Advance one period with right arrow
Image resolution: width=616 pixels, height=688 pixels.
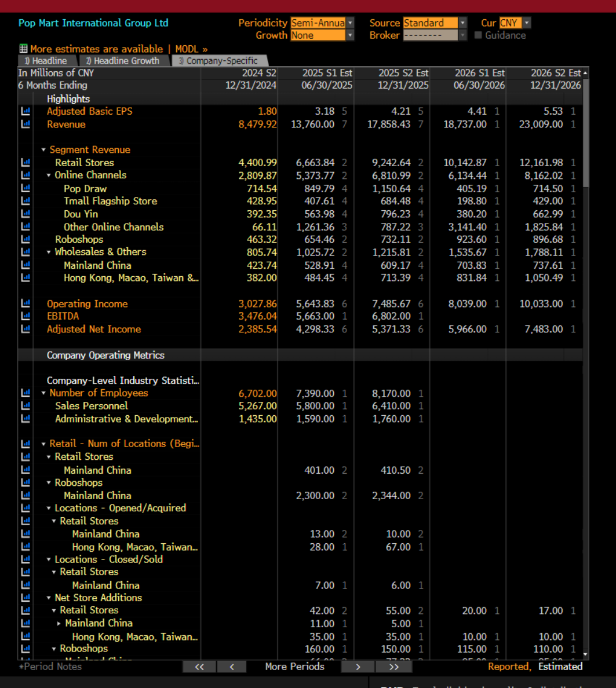coord(358,667)
